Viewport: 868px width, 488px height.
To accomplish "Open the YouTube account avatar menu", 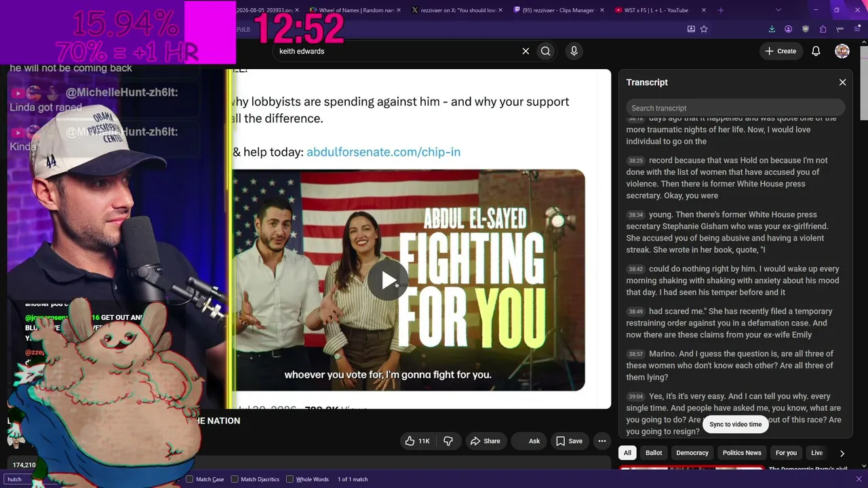I will point(842,51).
